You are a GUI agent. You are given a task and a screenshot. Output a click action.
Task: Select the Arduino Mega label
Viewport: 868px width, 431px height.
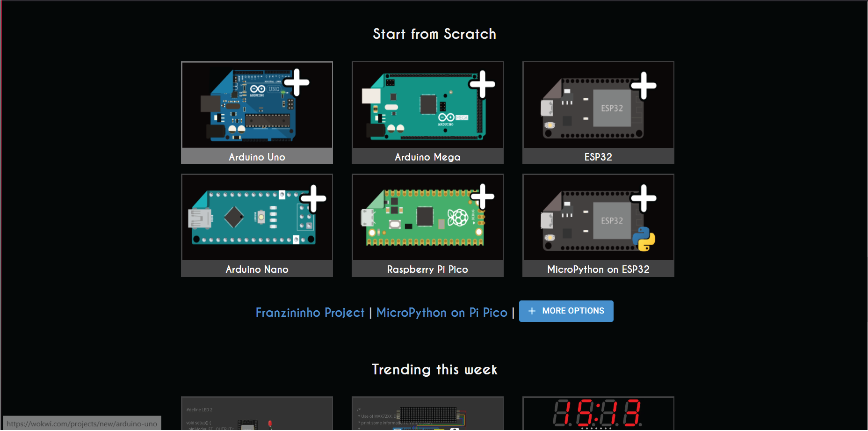(x=427, y=157)
